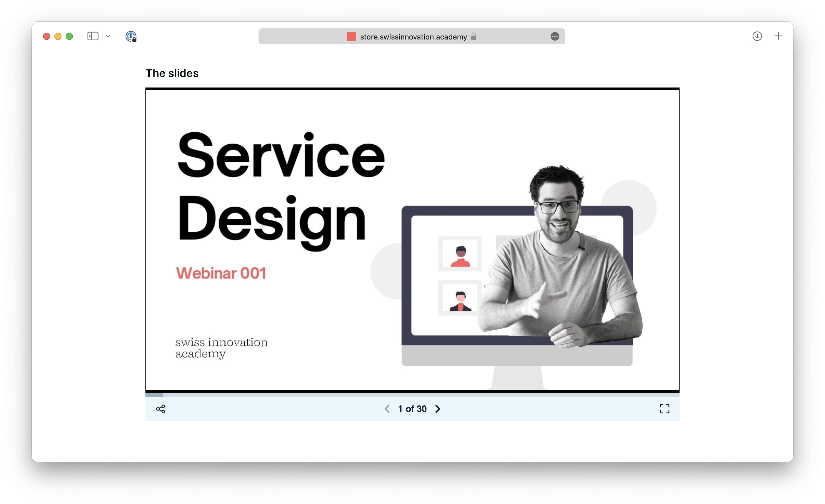The image size is (825, 504).
Task: Open the Safari downloads button
Action: [x=757, y=36]
